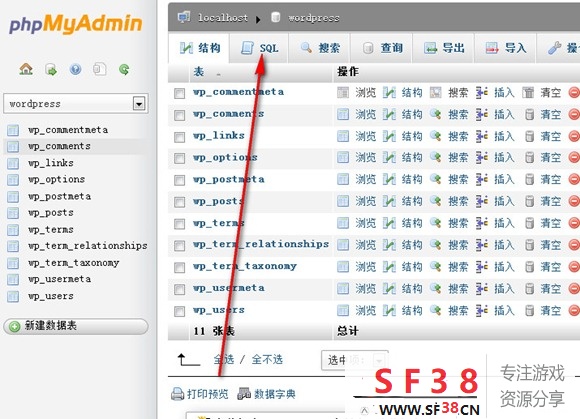Image resolution: width=580 pixels, height=419 pixels.
Task: Click the phpMyAdmin logo
Action: 75,24
